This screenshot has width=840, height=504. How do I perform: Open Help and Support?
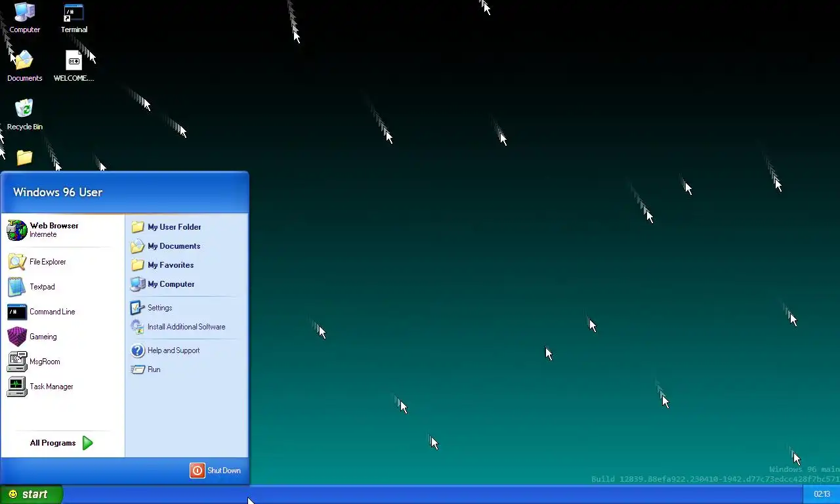point(186,350)
